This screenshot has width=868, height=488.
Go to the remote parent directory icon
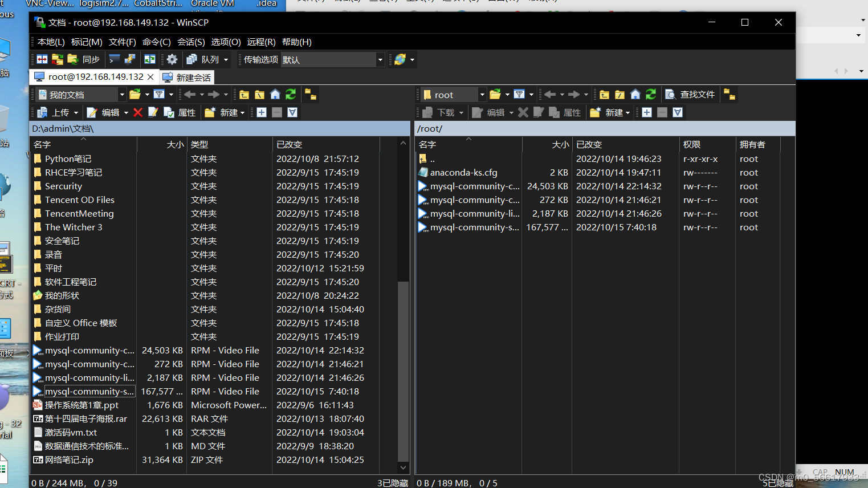pos(604,95)
